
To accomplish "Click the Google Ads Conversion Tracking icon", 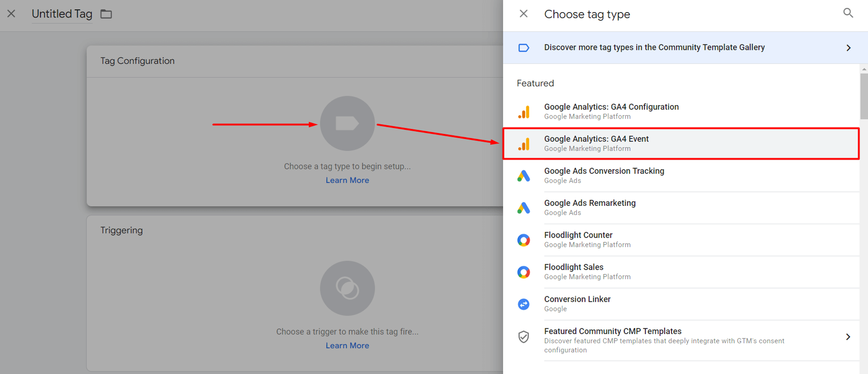I will [x=524, y=176].
